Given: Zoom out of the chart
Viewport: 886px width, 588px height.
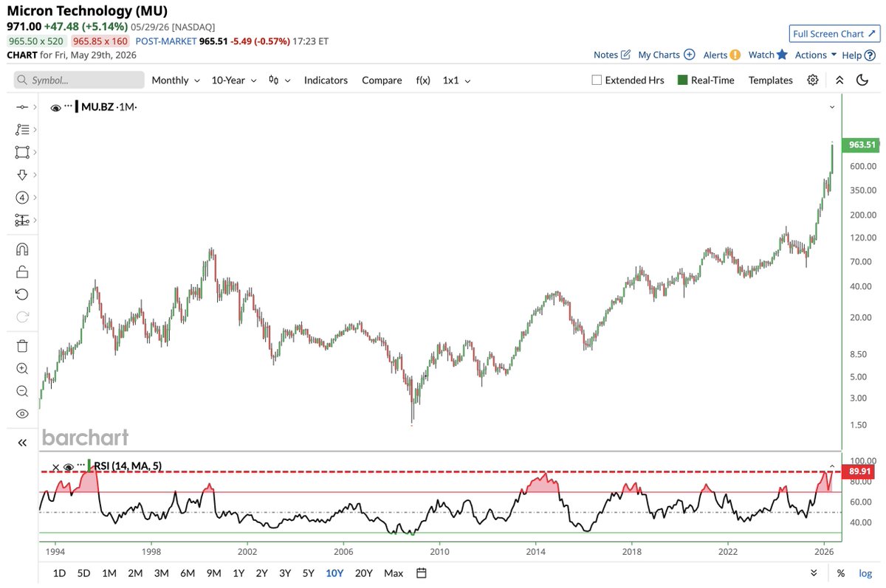Looking at the screenshot, I should point(22,391).
